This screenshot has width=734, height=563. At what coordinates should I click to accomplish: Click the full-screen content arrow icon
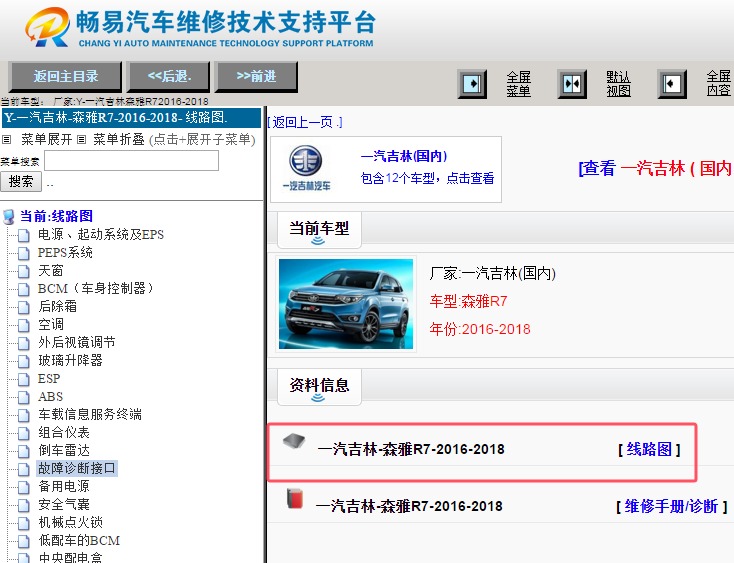point(672,84)
